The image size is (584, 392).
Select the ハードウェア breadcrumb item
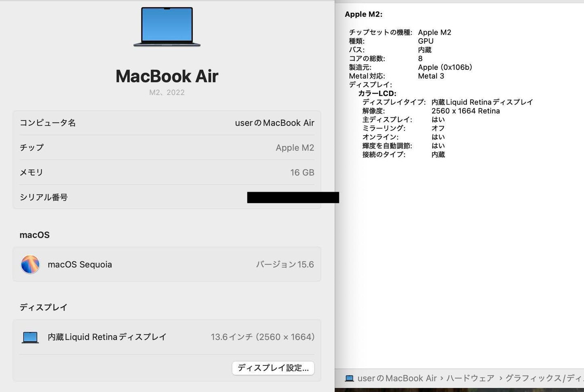click(x=470, y=378)
